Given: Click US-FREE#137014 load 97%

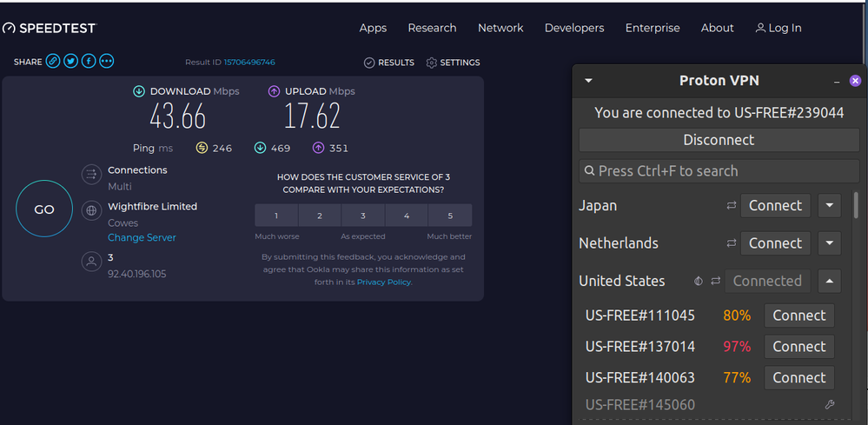Looking at the screenshot, I should (737, 347).
